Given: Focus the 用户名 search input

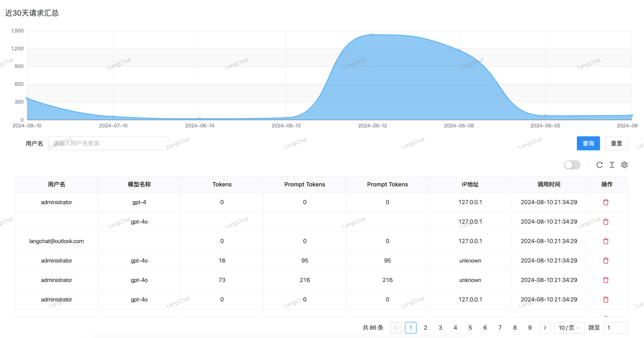Looking at the screenshot, I should (108, 143).
